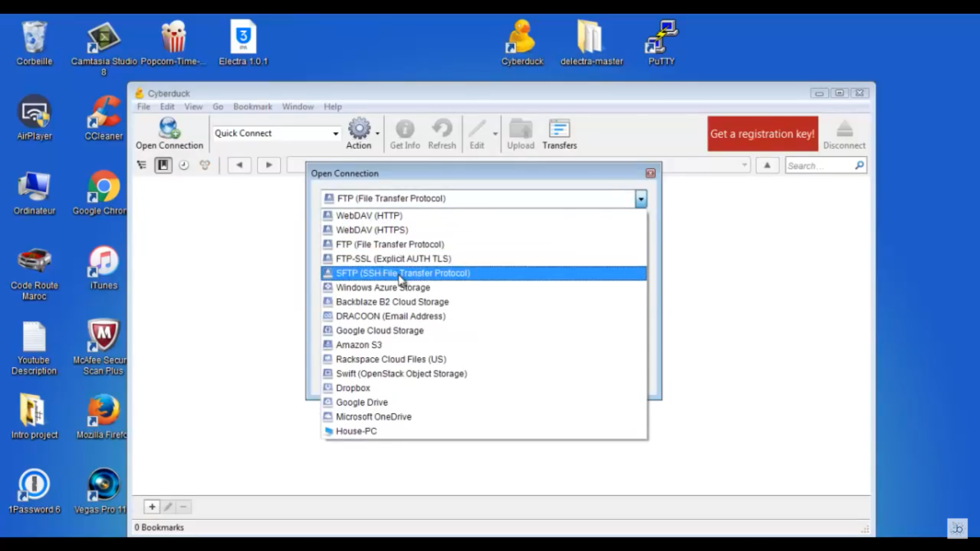The width and height of the screenshot is (980, 551).
Task: Switch to the History clock view
Action: (184, 165)
